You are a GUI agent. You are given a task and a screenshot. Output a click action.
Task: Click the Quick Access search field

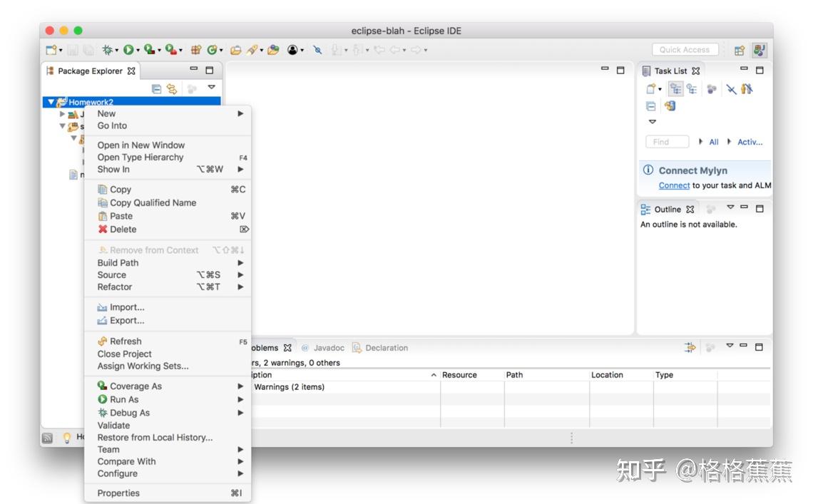[685, 50]
